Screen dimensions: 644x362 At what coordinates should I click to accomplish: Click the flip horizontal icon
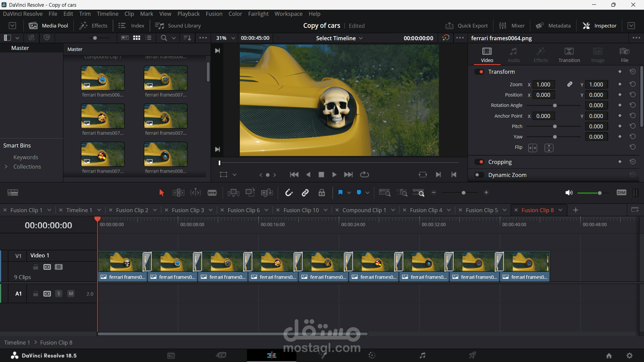point(532,148)
